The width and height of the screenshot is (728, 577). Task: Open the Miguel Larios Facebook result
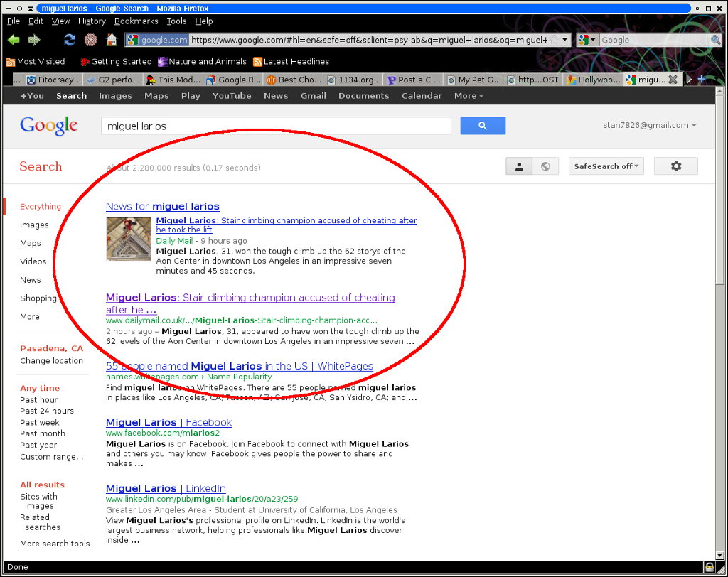coord(168,422)
